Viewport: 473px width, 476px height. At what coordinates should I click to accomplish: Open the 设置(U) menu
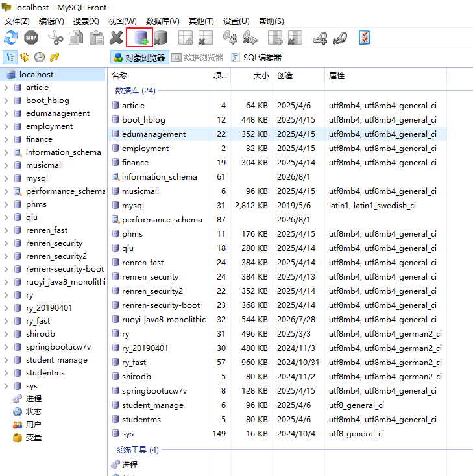point(236,21)
